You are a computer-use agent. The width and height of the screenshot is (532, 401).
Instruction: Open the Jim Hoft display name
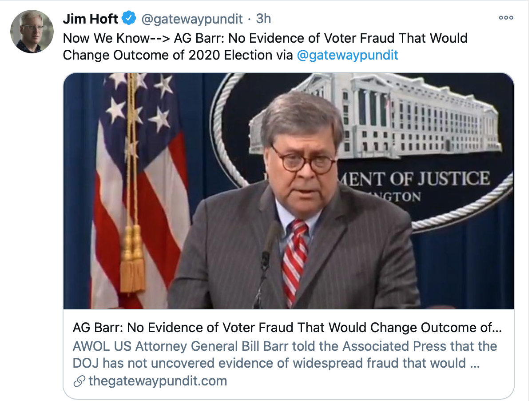91,19
